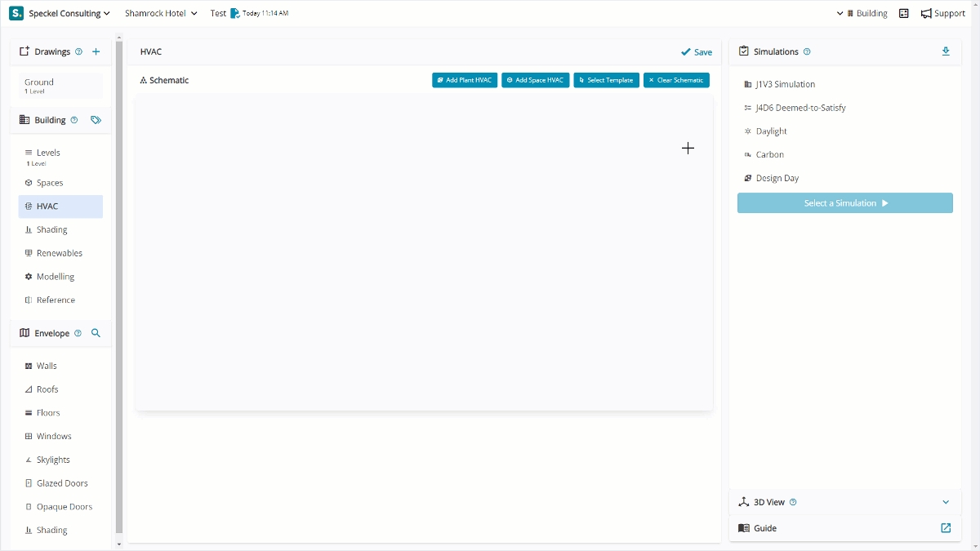Image resolution: width=980 pixels, height=551 pixels.
Task: Click the Clear Schematic button
Action: [x=676, y=80]
